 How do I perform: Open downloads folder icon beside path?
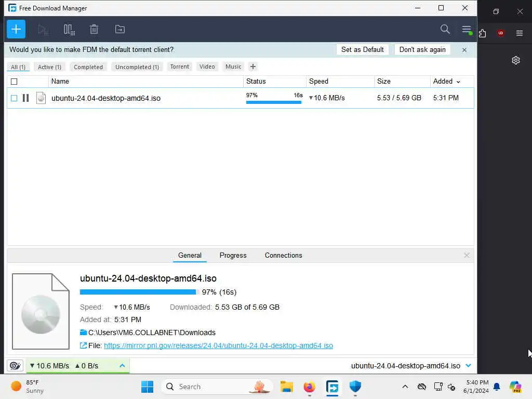click(x=84, y=332)
